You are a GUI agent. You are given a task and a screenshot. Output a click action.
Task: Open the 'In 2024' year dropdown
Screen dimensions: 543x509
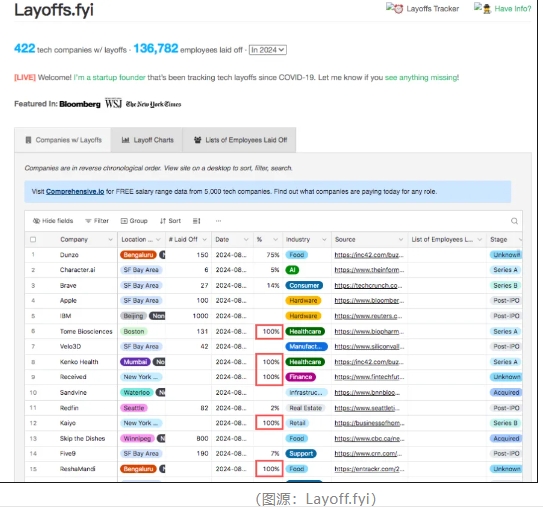268,50
